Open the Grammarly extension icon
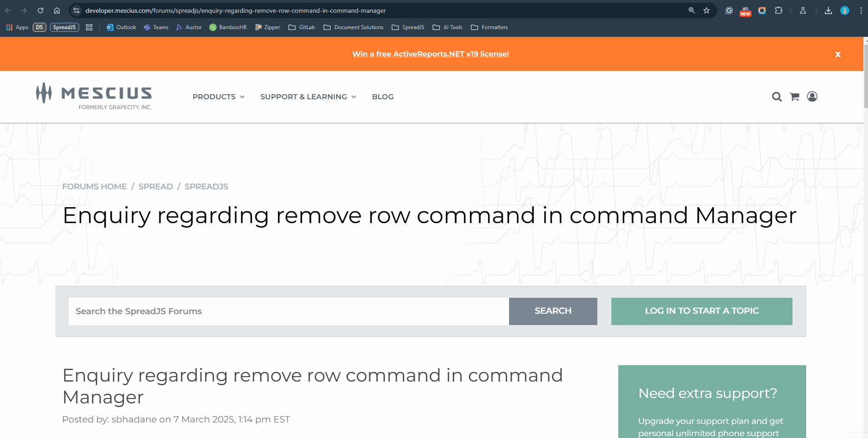Viewport: 868px width, 438px height. [729, 10]
